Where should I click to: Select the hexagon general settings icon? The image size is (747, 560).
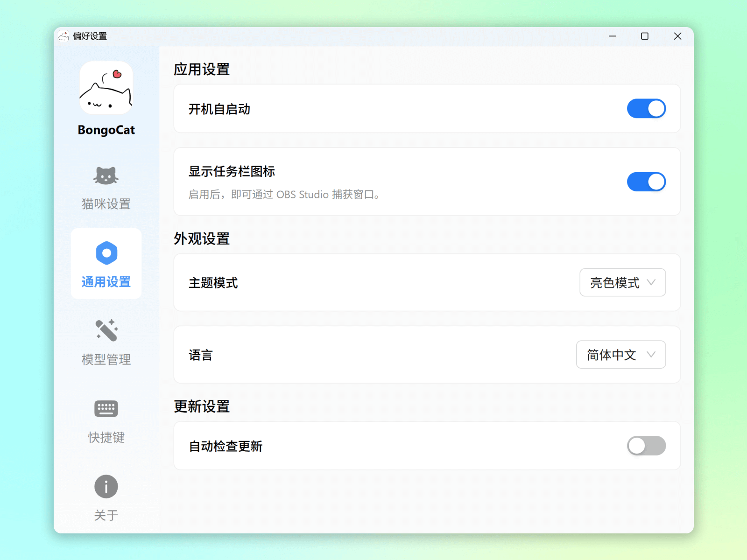point(106,253)
